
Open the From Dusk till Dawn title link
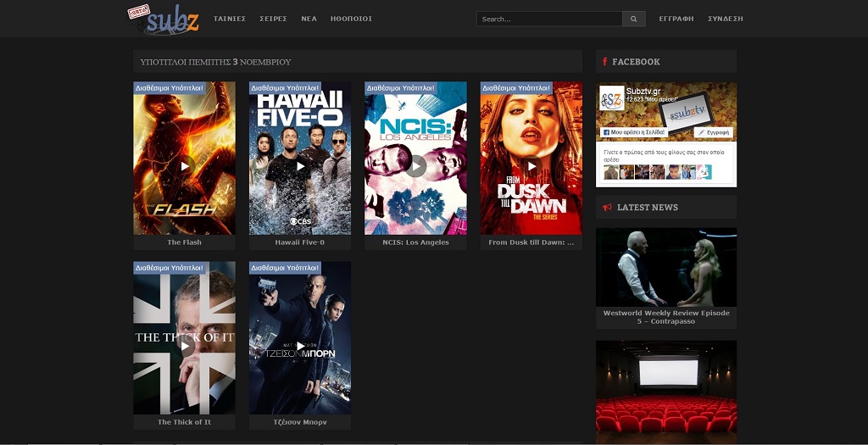point(531,242)
